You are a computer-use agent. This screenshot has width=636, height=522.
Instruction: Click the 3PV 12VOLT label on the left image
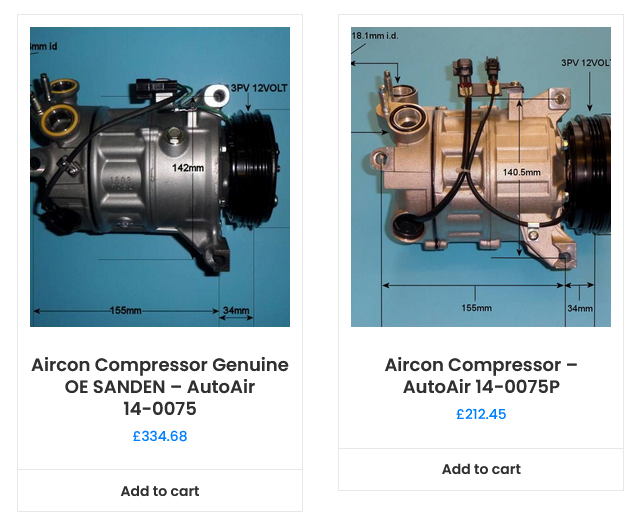coord(259,88)
